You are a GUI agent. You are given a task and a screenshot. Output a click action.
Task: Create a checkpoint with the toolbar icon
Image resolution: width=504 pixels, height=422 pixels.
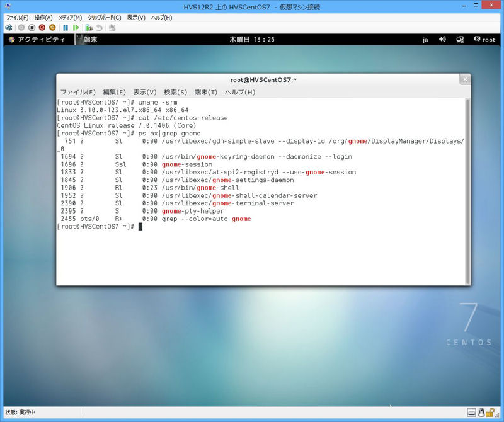(89, 28)
